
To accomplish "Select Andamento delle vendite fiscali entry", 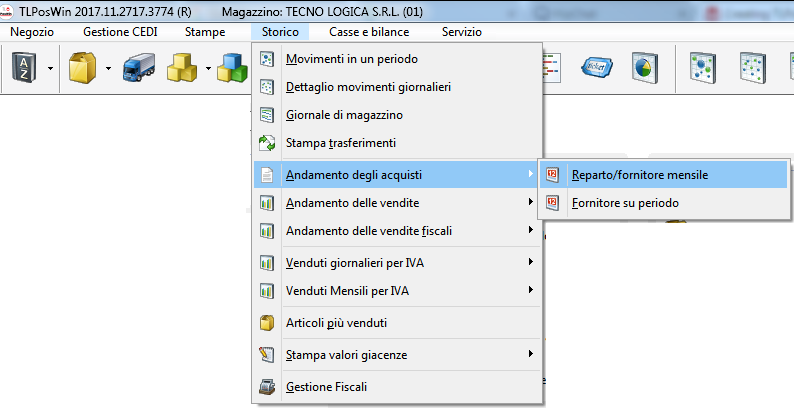I will 398,231.
